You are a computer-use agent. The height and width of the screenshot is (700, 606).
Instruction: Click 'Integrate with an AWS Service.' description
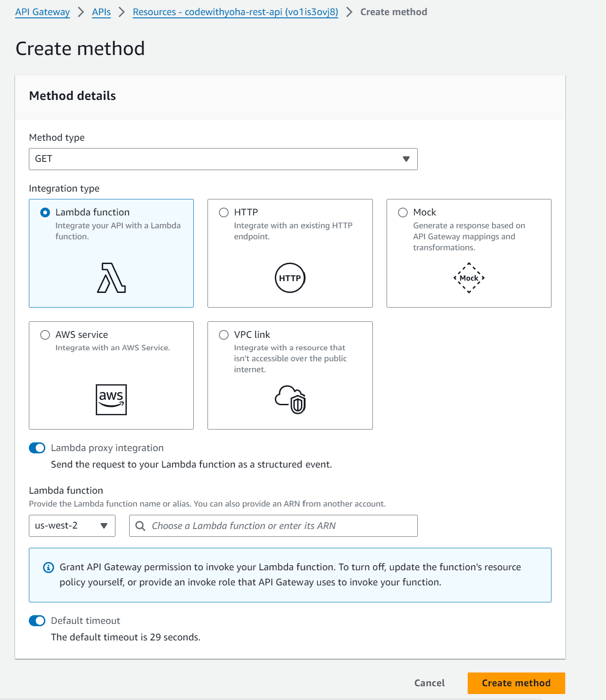click(113, 348)
